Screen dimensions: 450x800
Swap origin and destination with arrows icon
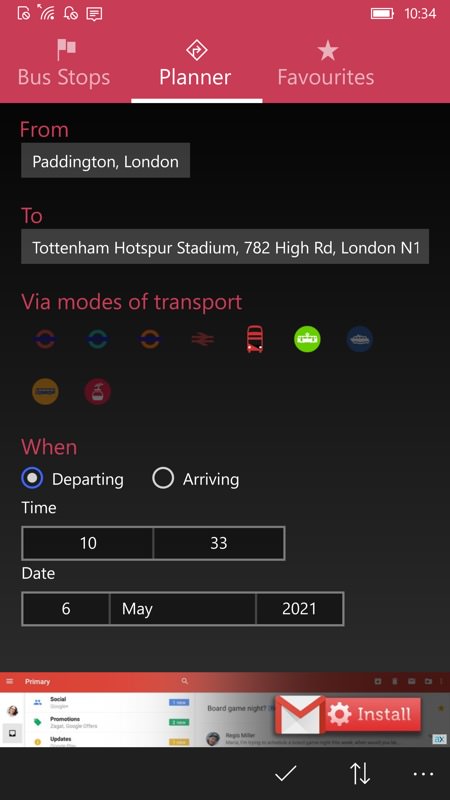[x=360, y=774]
